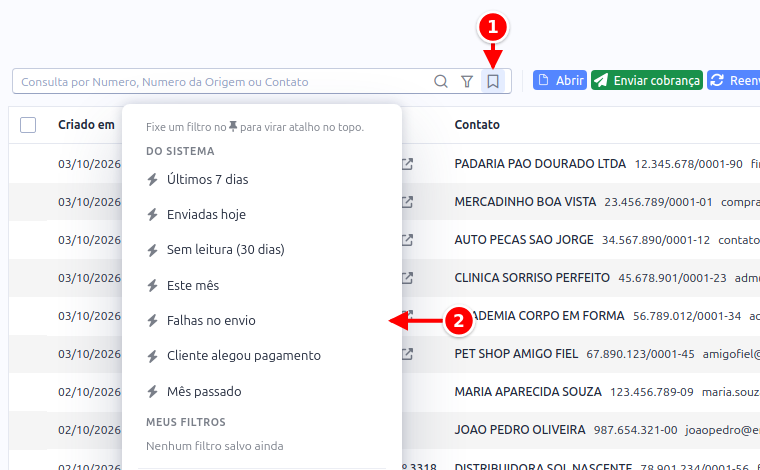The width and height of the screenshot is (760, 470).
Task: Open external link icon in MERCADINHO BOA VISTA row
Action: click(x=407, y=202)
